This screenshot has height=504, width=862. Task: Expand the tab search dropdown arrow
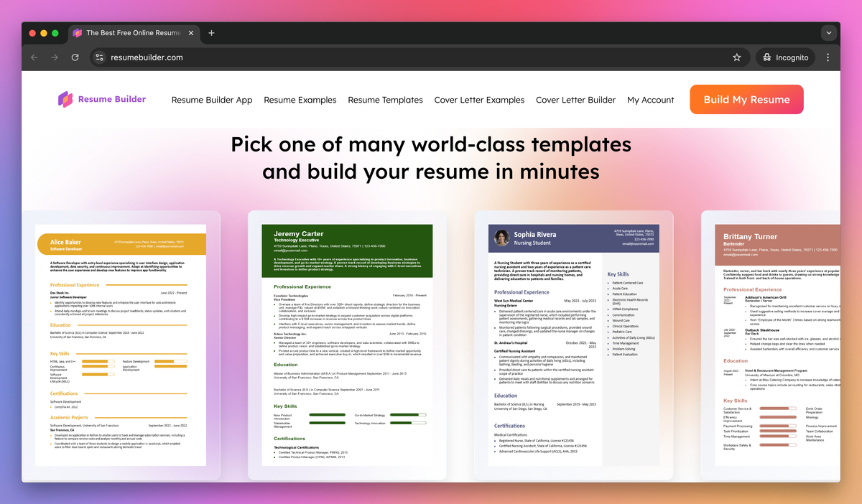coord(829,33)
